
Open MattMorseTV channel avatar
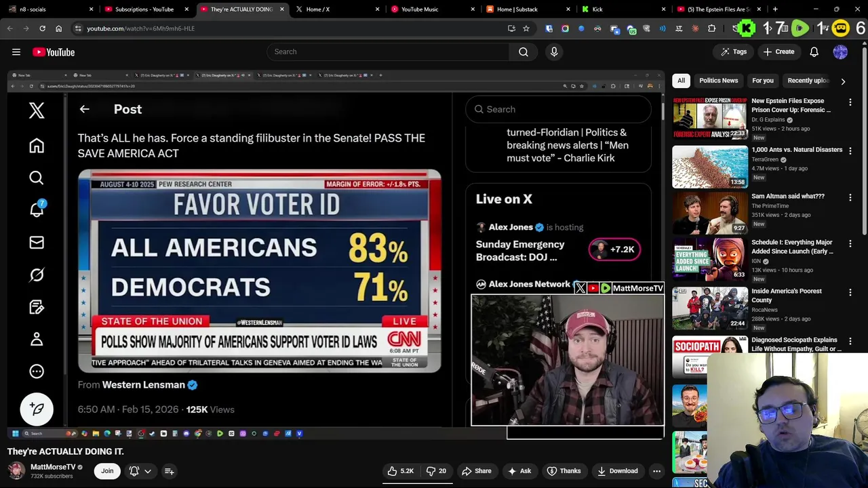click(16, 470)
